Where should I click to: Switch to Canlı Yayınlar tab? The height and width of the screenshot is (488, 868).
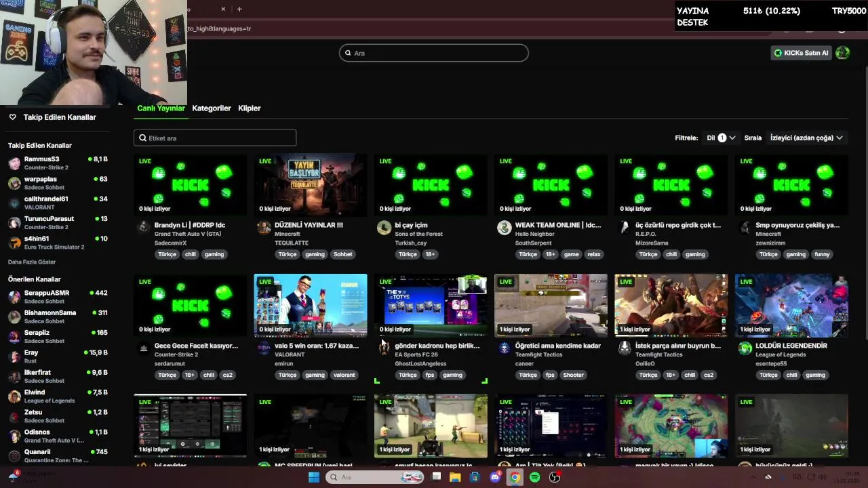[161, 108]
